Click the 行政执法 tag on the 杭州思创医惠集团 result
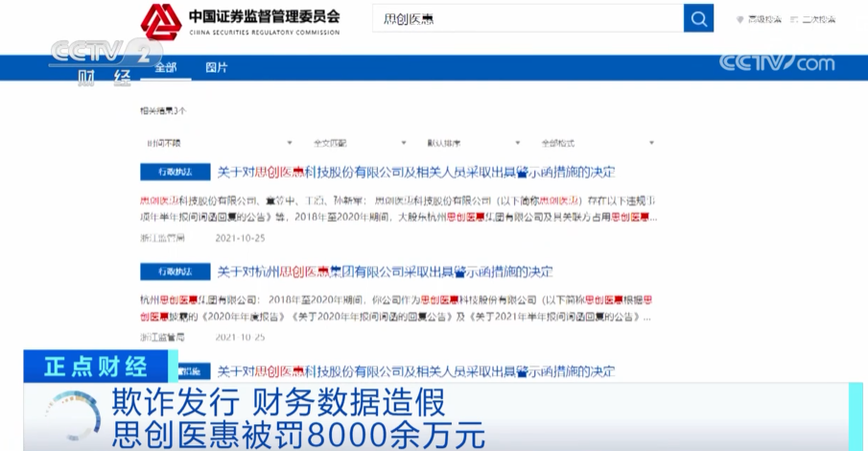The width and height of the screenshot is (868, 451). [175, 272]
